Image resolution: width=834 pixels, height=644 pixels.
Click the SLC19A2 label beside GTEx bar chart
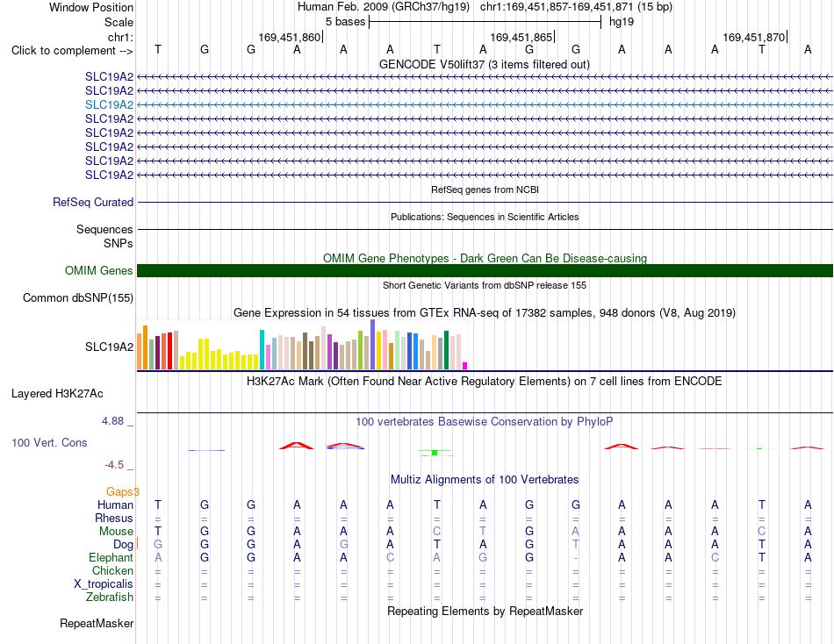pyautogui.click(x=109, y=347)
